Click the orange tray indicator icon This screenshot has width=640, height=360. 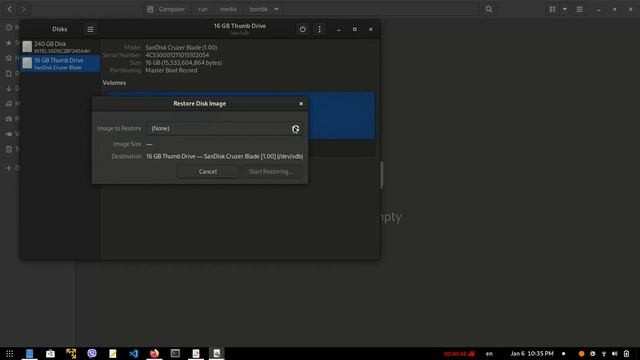tap(582, 353)
